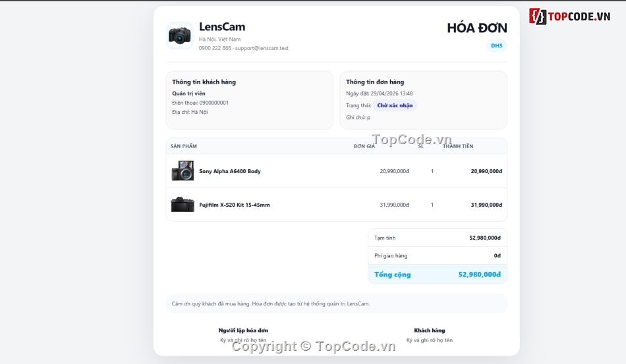Click the Tổng cộng label

(393, 274)
